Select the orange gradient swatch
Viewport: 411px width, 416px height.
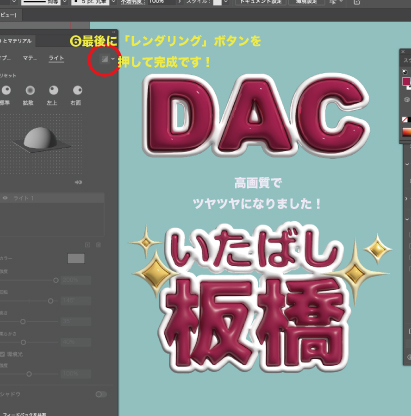point(407,132)
